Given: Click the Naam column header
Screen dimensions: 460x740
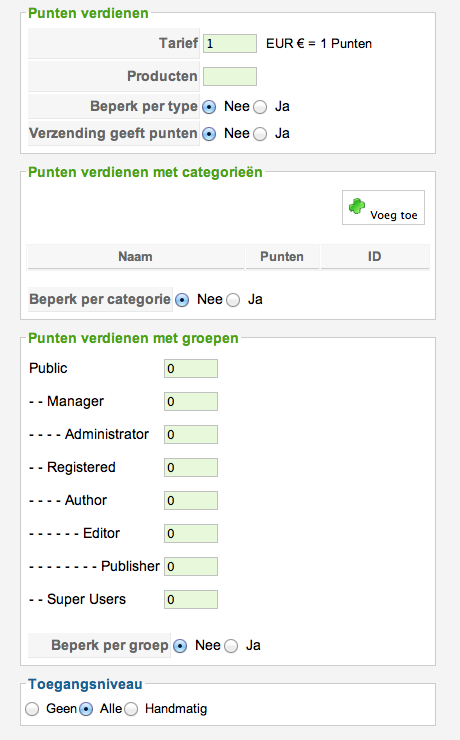Looking at the screenshot, I should click(x=135, y=257).
